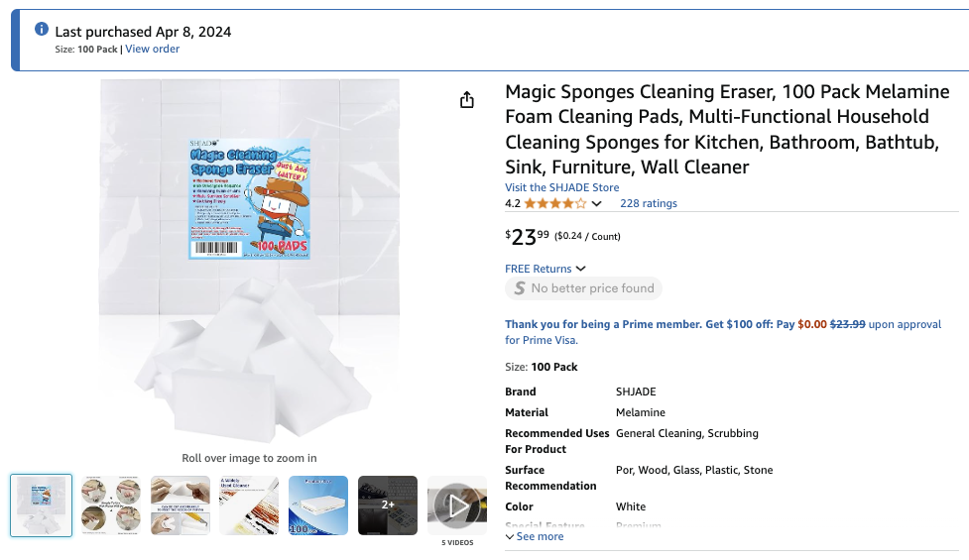Click the price comparison S icon
Screen dimensions: 969x560
point(518,288)
